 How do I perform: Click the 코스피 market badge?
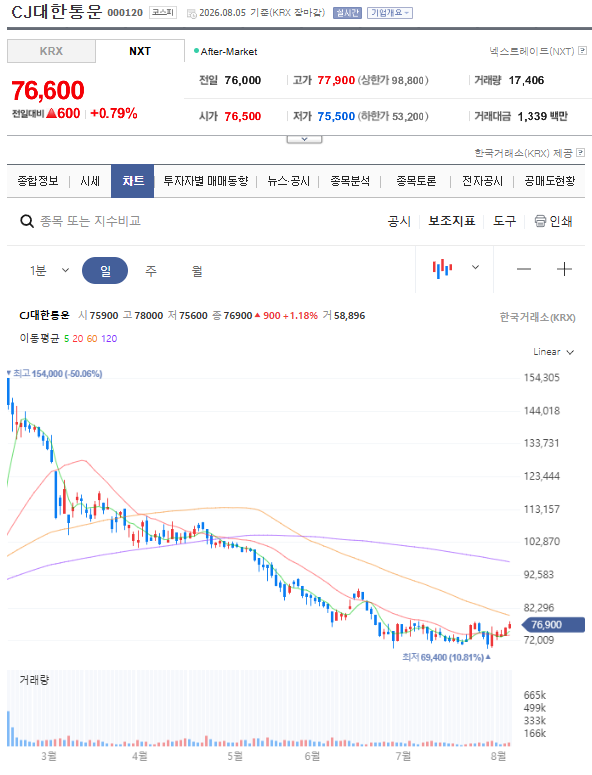click(163, 12)
